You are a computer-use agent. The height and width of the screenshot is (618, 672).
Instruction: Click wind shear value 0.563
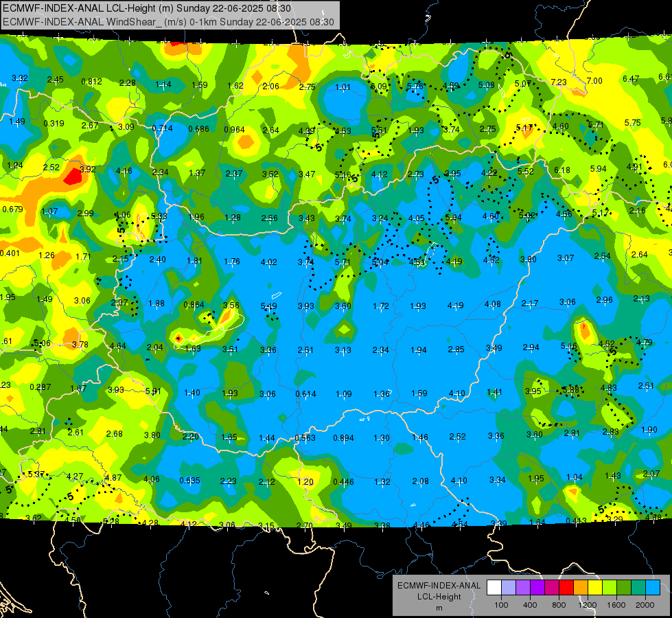click(x=305, y=438)
